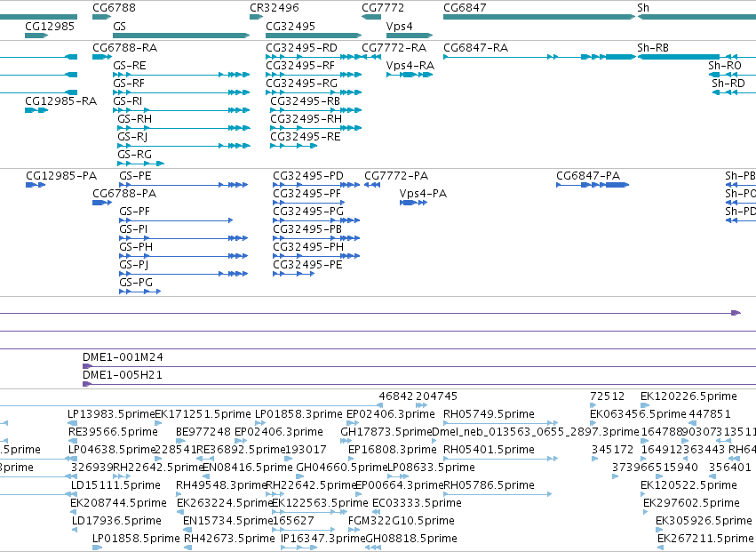Open transcript CG6788-RA
This screenshot has height=552, width=756.
click(125, 48)
